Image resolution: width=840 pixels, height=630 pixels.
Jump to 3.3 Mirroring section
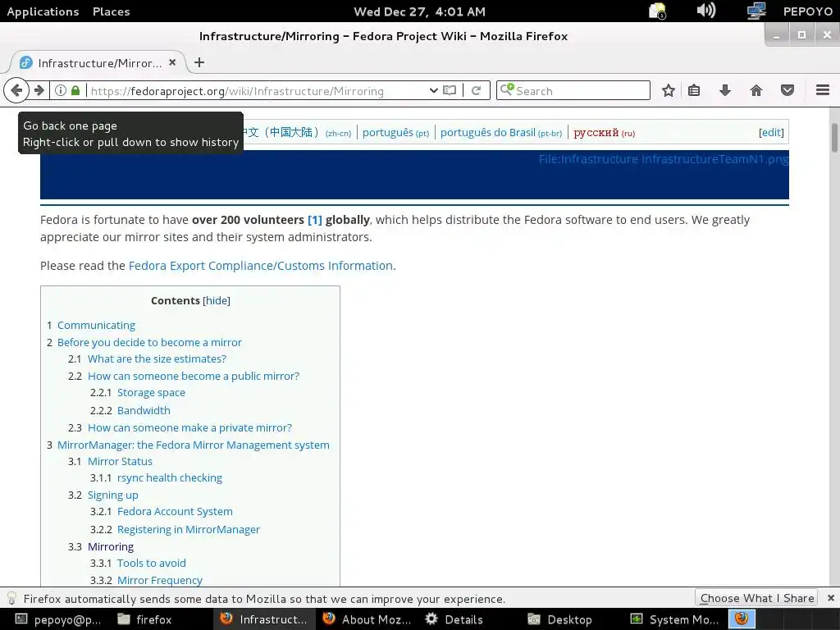(111, 546)
